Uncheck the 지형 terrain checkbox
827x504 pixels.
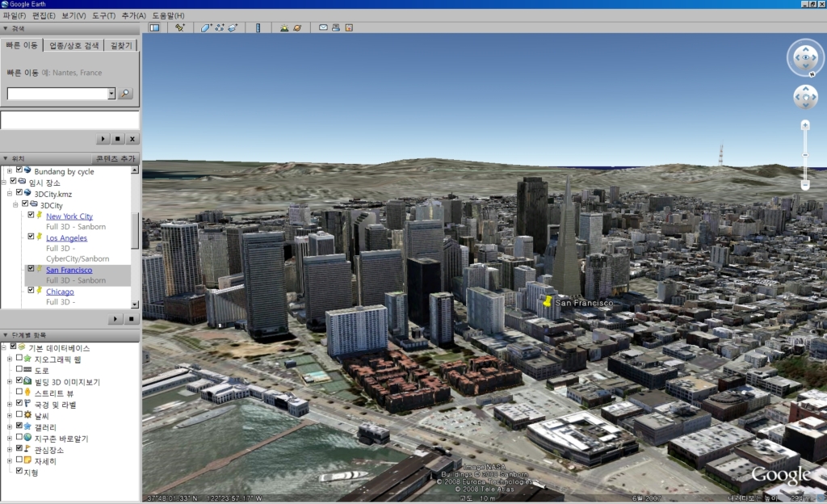pyautogui.click(x=19, y=472)
